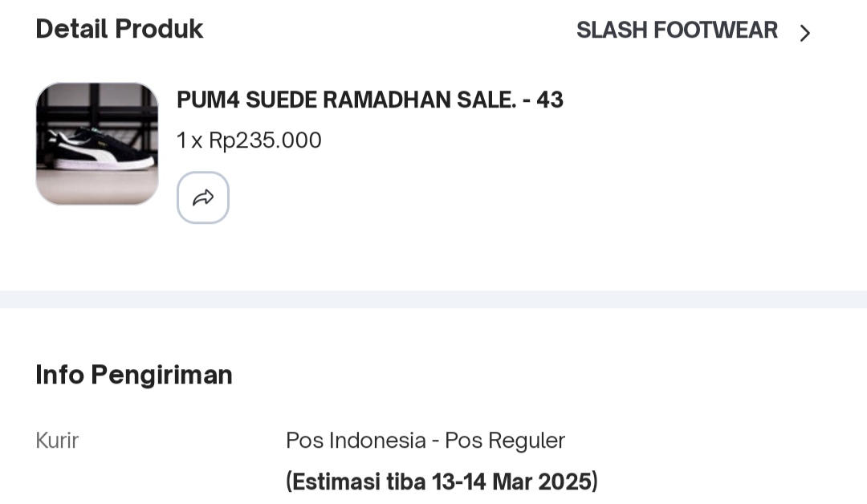Click the word FOOTWEAR in the store name
Image resolution: width=867 pixels, height=504 pixels.
pos(715,30)
